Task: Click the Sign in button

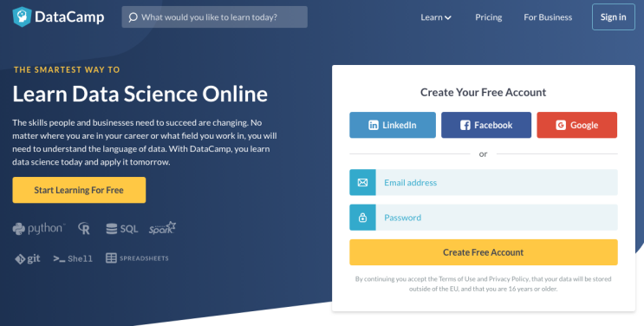Action: coord(613,16)
